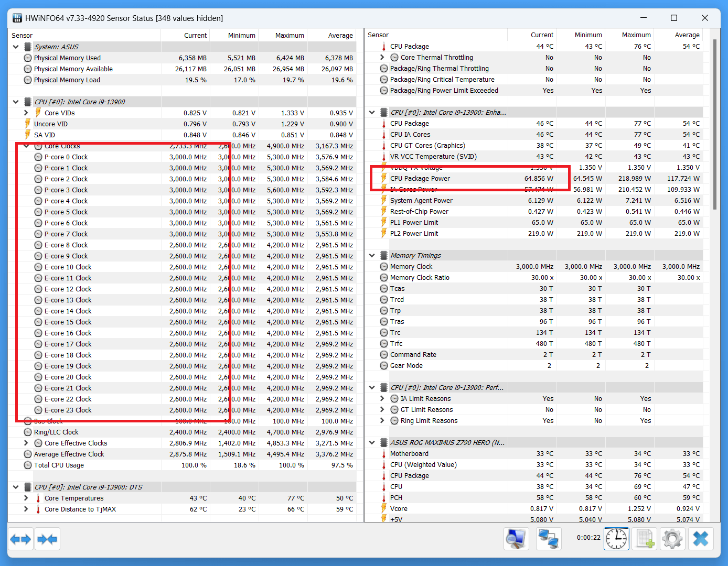Expand GT Limit Reasons
728x566 pixels.
[382, 410]
